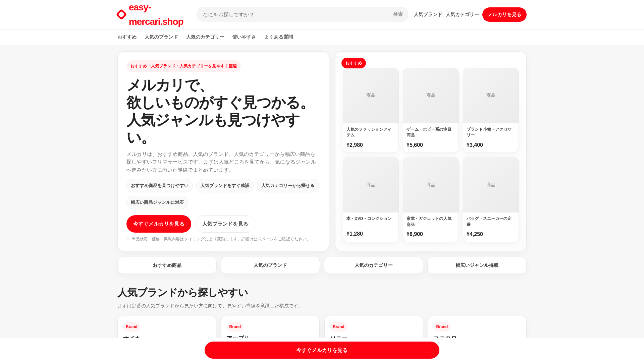Select the 人気のカテゴリー feature card

[374, 265]
